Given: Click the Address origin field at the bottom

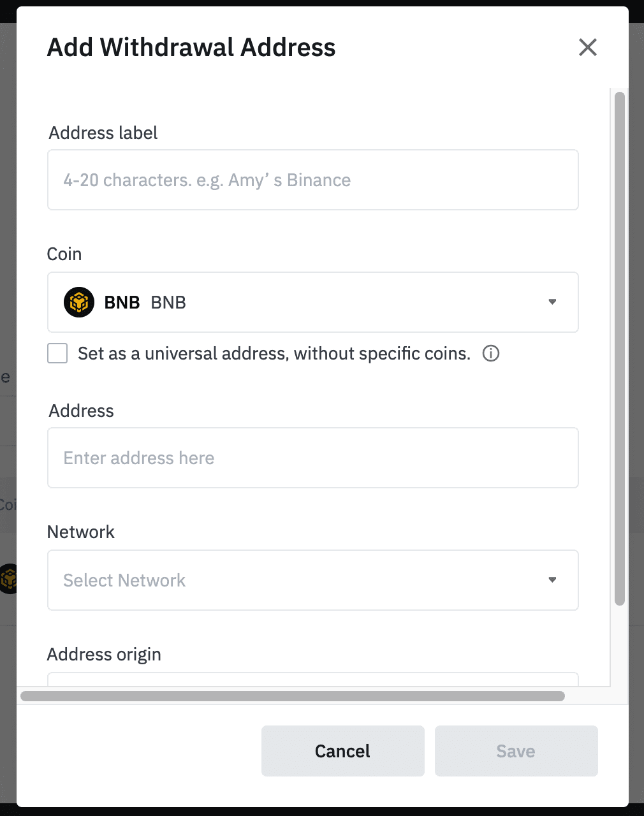Looking at the screenshot, I should tap(312, 679).
